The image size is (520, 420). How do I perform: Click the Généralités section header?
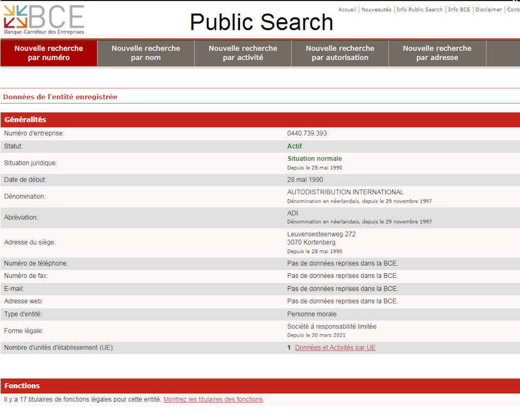pos(260,120)
